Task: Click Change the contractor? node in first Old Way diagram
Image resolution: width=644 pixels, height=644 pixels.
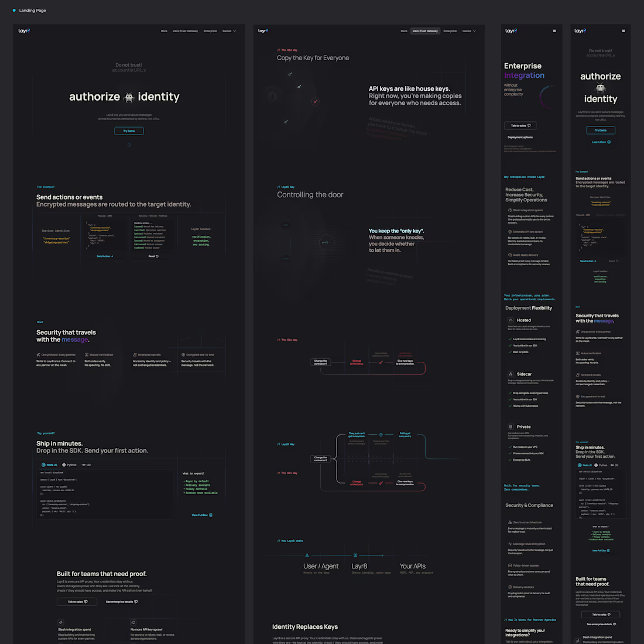Action: click(x=320, y=362)
